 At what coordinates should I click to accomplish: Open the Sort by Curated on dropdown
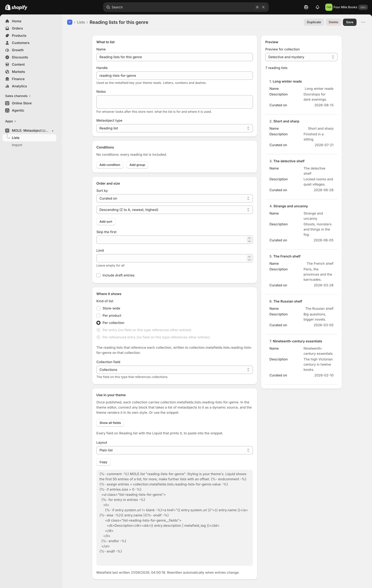(175, 198)
